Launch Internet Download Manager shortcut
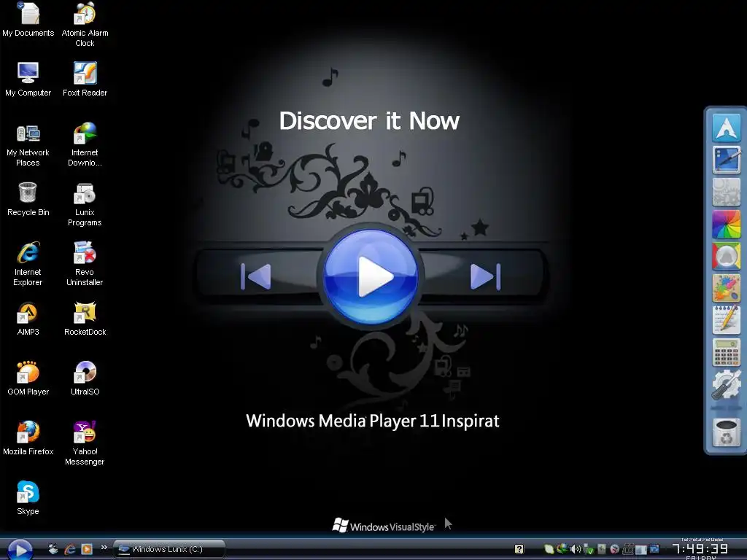The height and width of the screenshot is (560, 747). coord(85,145)
